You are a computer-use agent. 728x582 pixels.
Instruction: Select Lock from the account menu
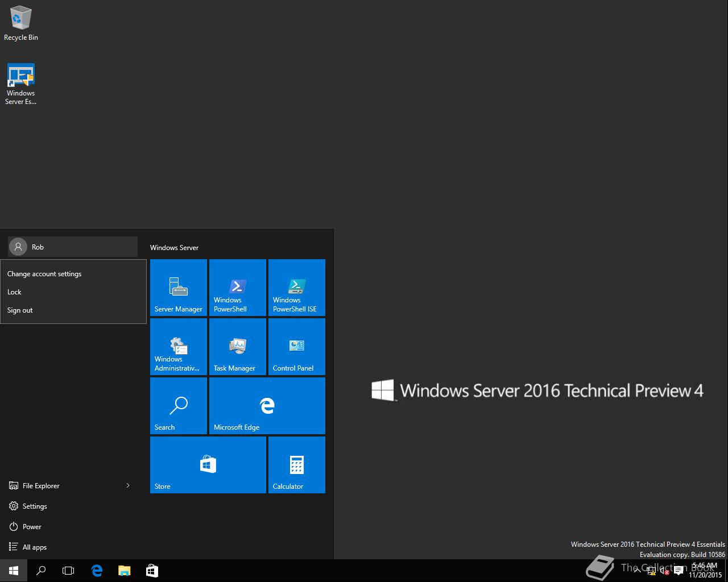[x=73, y=292]
